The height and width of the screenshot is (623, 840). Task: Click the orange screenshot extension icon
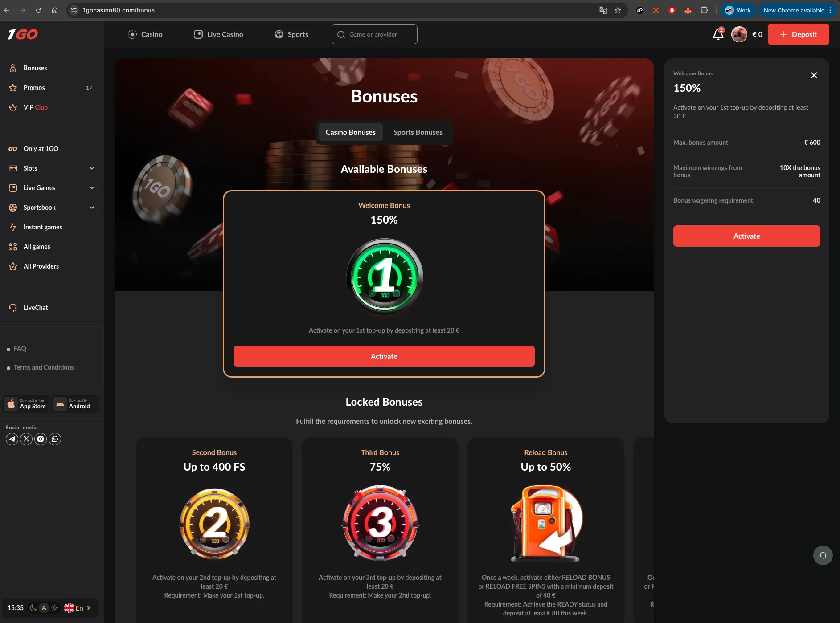[x=656, y=10]
